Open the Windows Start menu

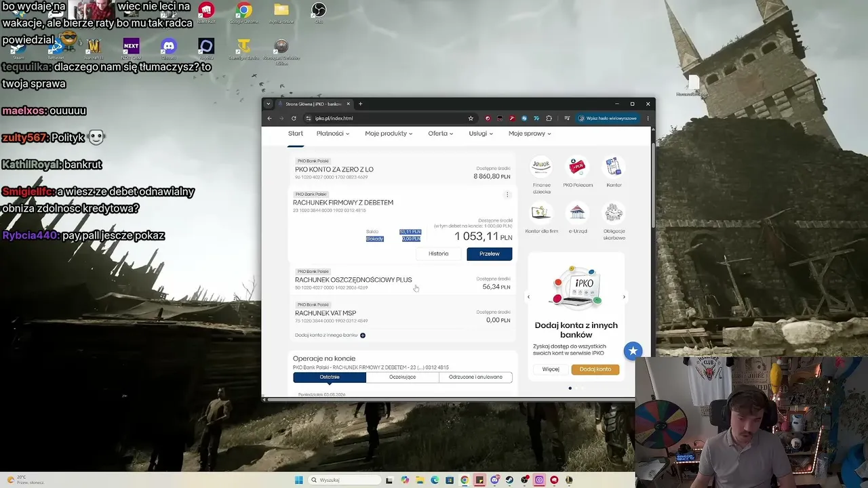tap(298, 480)
